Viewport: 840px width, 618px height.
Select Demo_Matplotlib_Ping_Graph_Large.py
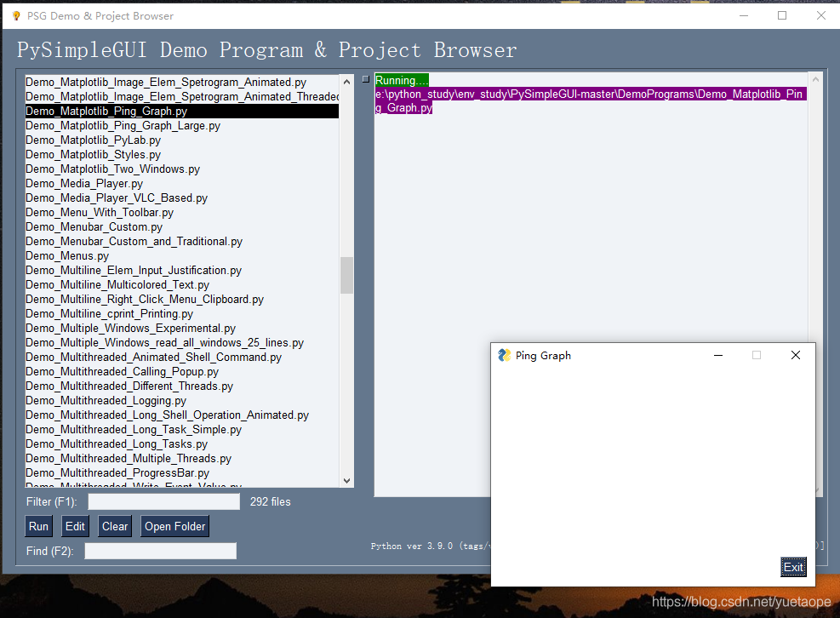tap(181, 125)
